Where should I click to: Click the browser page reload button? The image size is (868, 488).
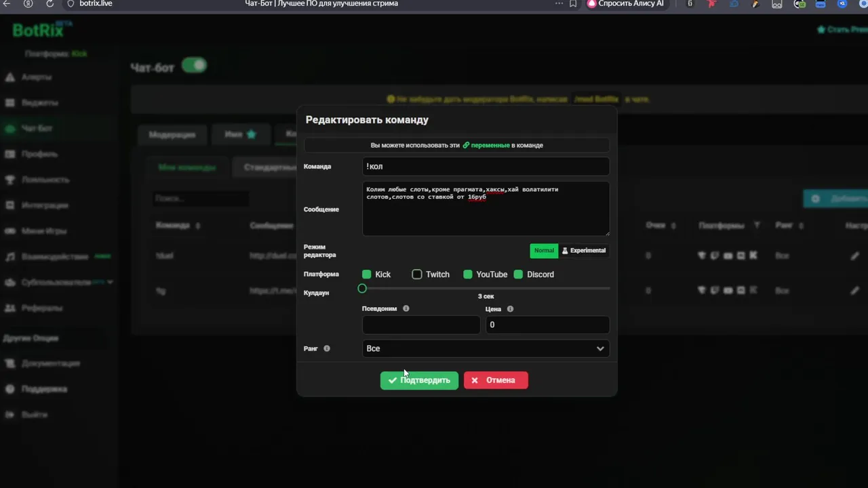pos(50,4)
